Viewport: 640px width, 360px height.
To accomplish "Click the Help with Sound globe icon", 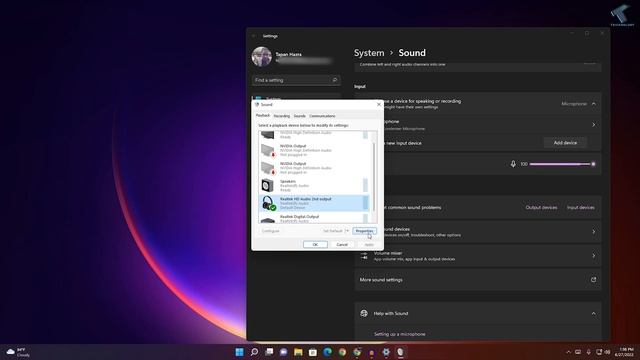I will [364, 313].
